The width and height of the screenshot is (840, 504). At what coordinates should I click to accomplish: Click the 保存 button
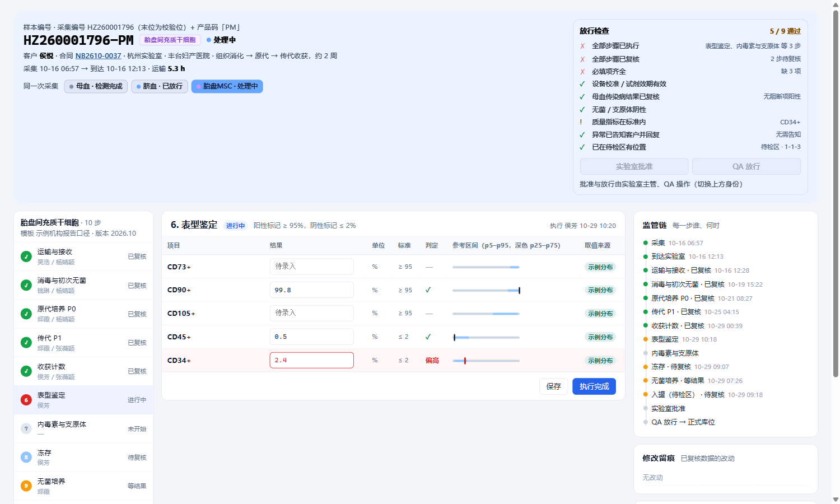(554, 386)
